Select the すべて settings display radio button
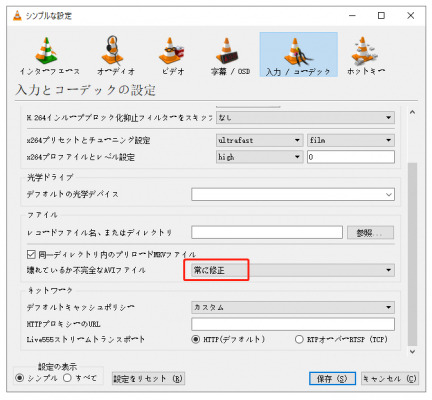 click(67, 378)
